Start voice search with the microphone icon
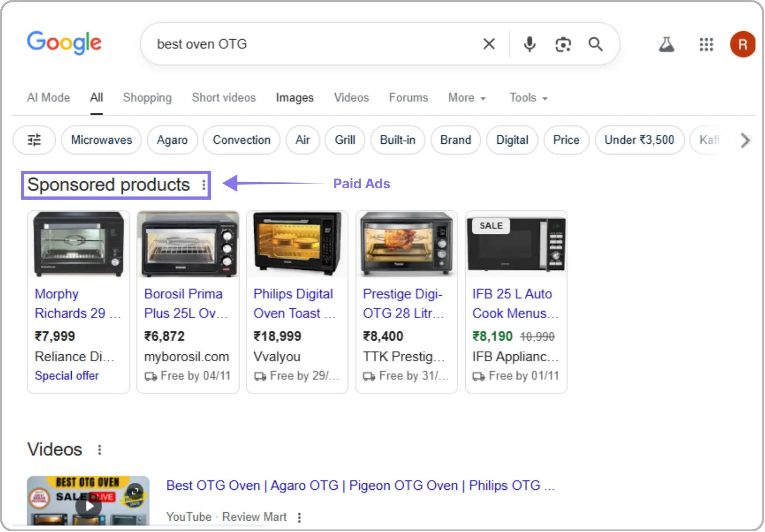This screenshot has height=532, width=765. 530,44
